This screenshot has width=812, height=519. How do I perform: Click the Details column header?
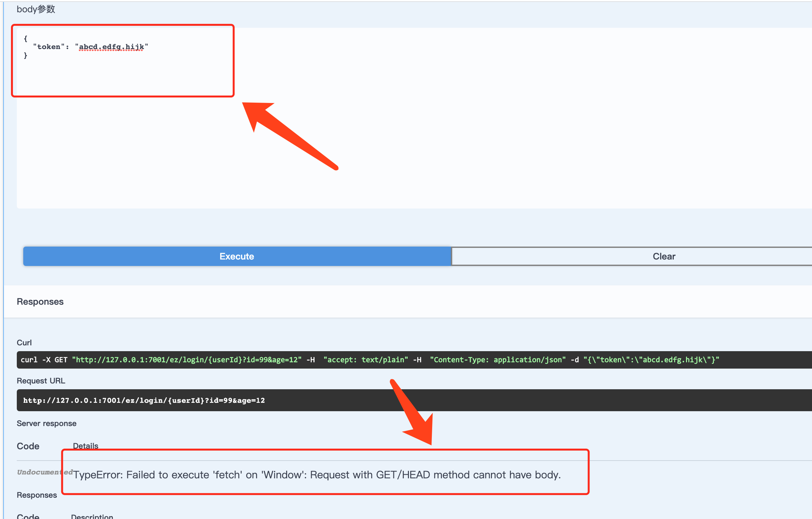pyautogui.click(x=86, y=446)
